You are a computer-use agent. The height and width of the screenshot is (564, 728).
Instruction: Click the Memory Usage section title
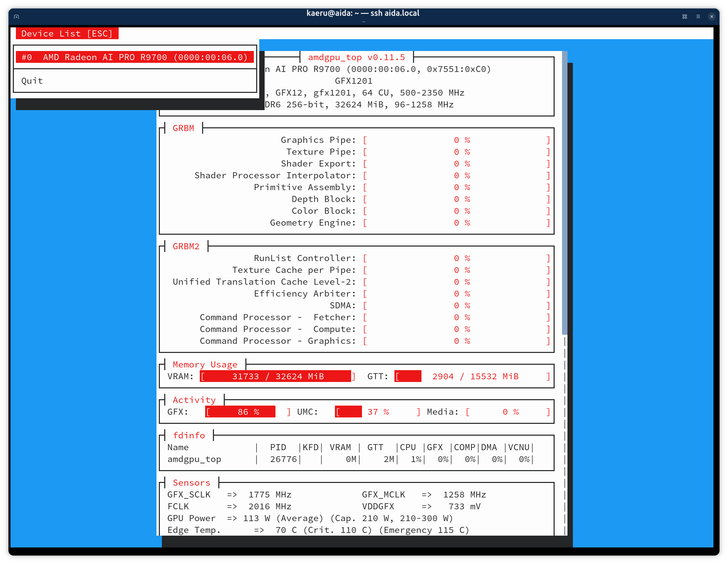(205, 364)
